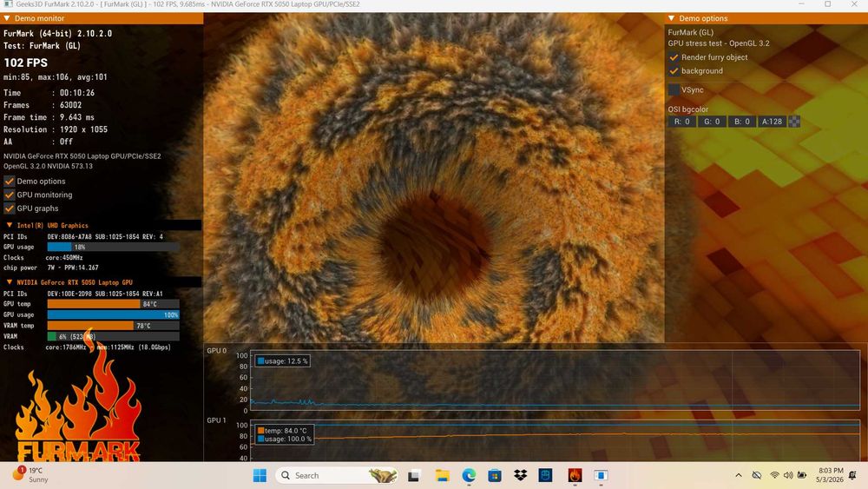Select the A:128 alpha value field

pos(773,122)
